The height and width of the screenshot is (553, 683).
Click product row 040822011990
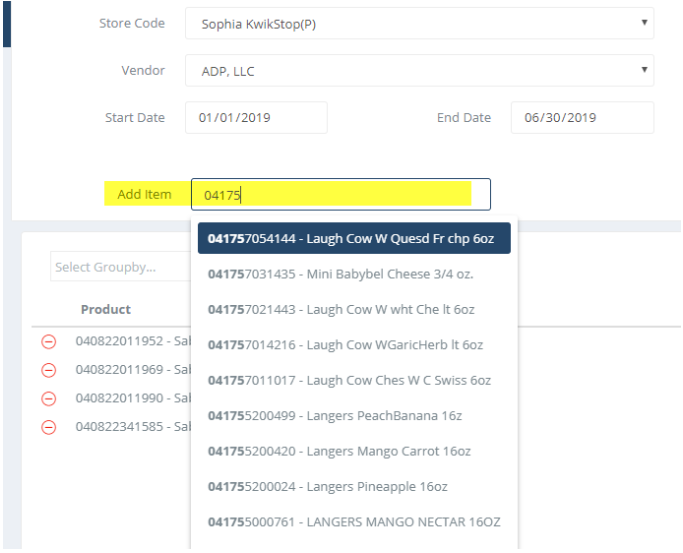(x=133, y=398)
